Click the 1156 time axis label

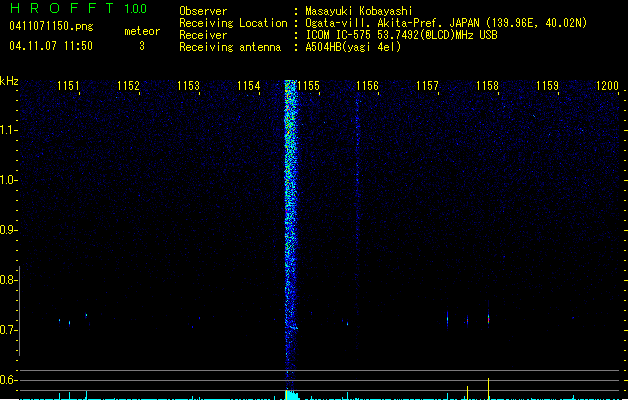point(367,86)
